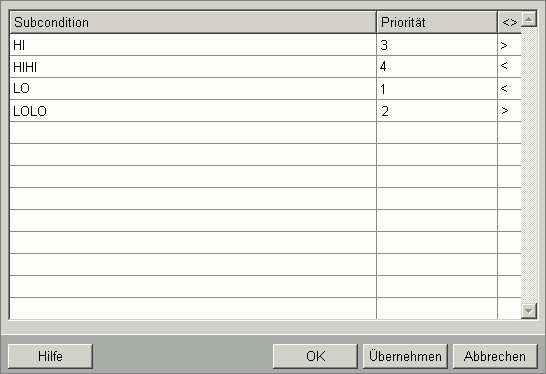Image resolution: width=546 pixels, height=374 pixels.
Task: Sort by the Priorität column header
Action: click(x=437, y=22)
